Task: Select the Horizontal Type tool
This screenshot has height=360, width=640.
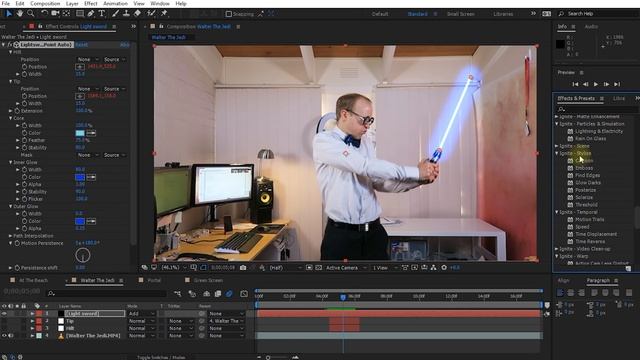Action: pos(102,13)
